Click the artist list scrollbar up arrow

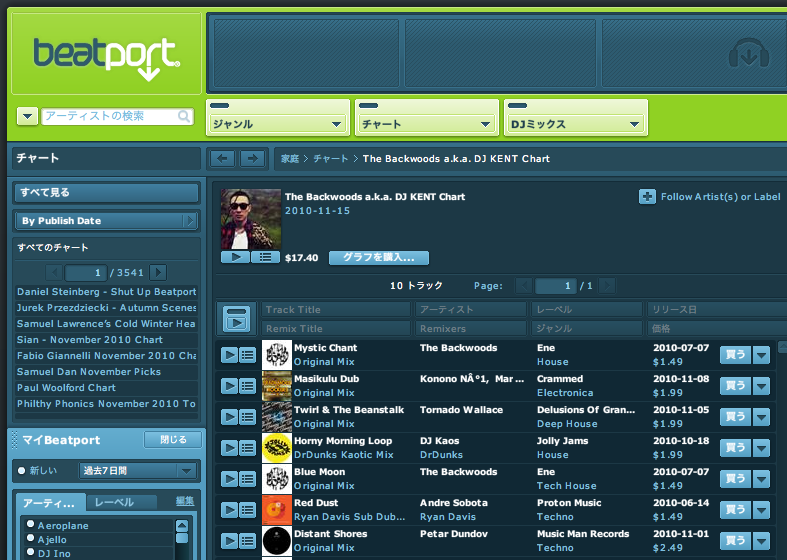[182, 525]
